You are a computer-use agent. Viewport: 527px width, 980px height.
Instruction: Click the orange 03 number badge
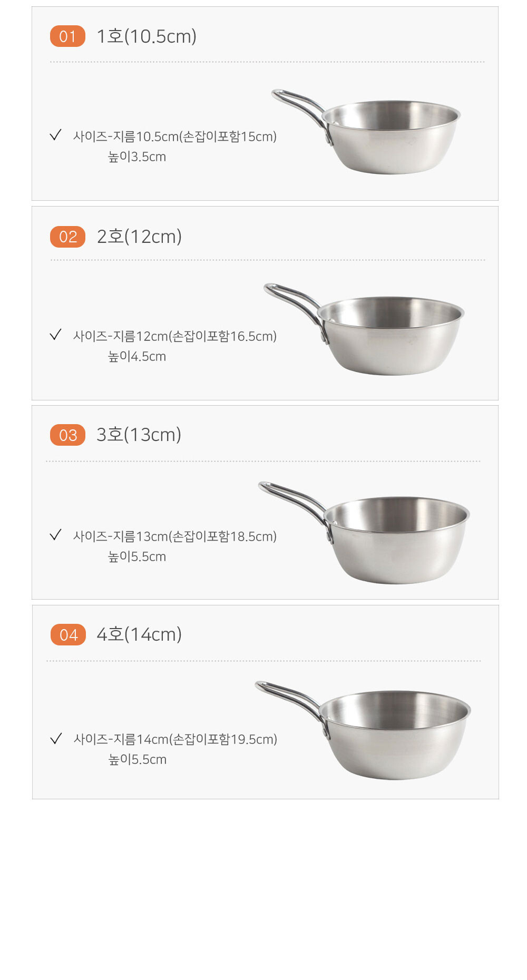67,435
